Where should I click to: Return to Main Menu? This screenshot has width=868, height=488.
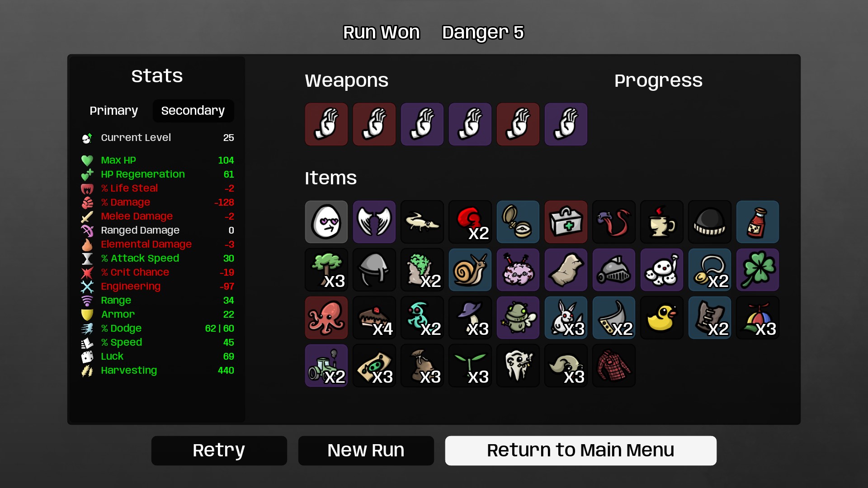coord(580,450)
